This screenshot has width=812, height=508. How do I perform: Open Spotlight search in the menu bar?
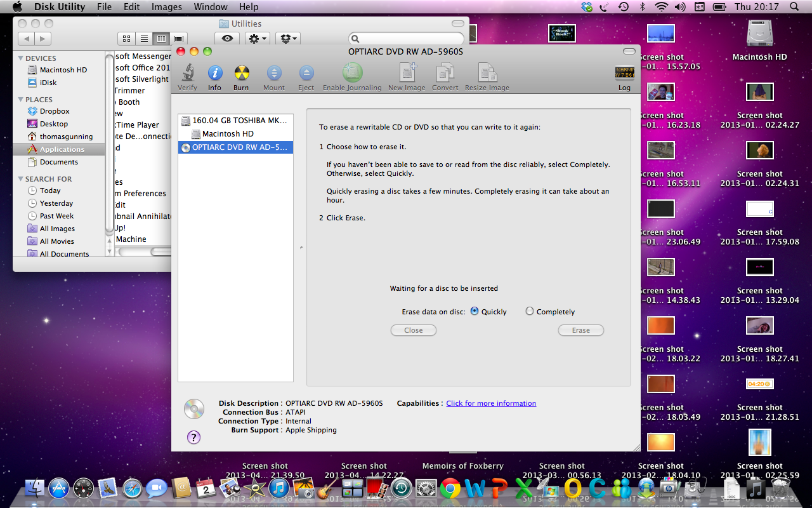[794, 7]
